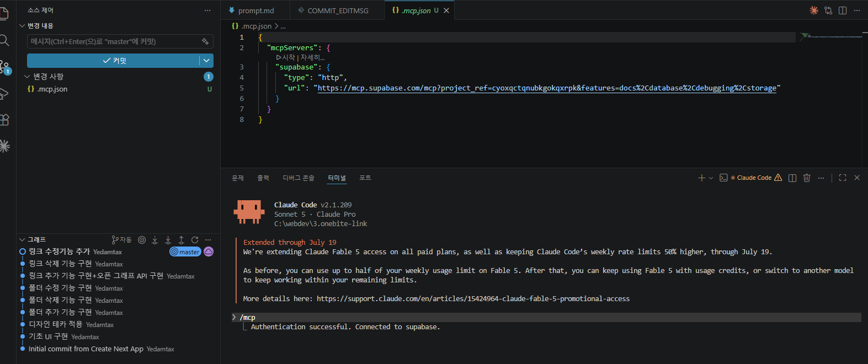Close the .mcp.json editor tab

[446, 10]
